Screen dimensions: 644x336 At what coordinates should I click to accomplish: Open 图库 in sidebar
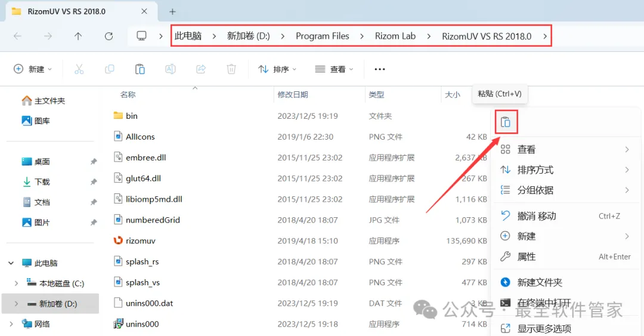click(x=36, y=121)
